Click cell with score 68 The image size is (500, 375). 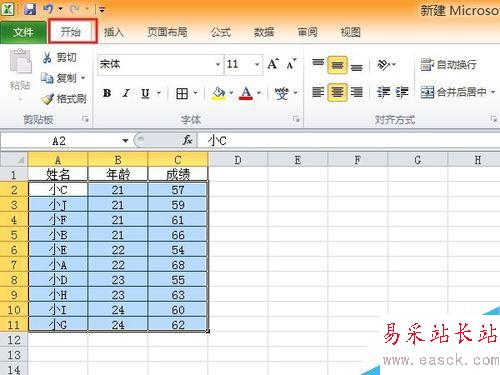click(x=178, y=265)
